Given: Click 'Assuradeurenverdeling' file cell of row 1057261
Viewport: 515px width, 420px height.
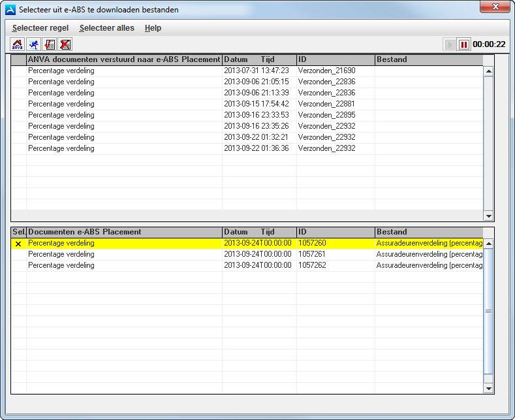Looking at the screenshot, I should [429, 254].
